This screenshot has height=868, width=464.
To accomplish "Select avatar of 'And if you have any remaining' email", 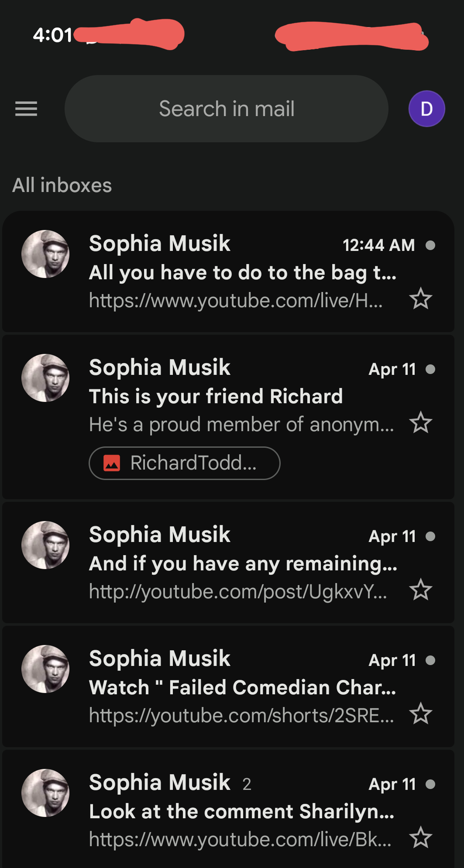I will tap(45, 545).
